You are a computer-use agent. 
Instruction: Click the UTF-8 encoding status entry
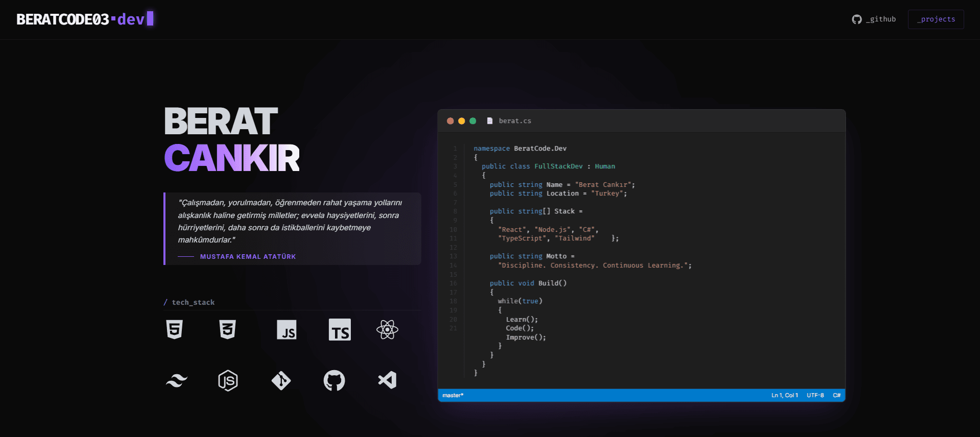816,395
